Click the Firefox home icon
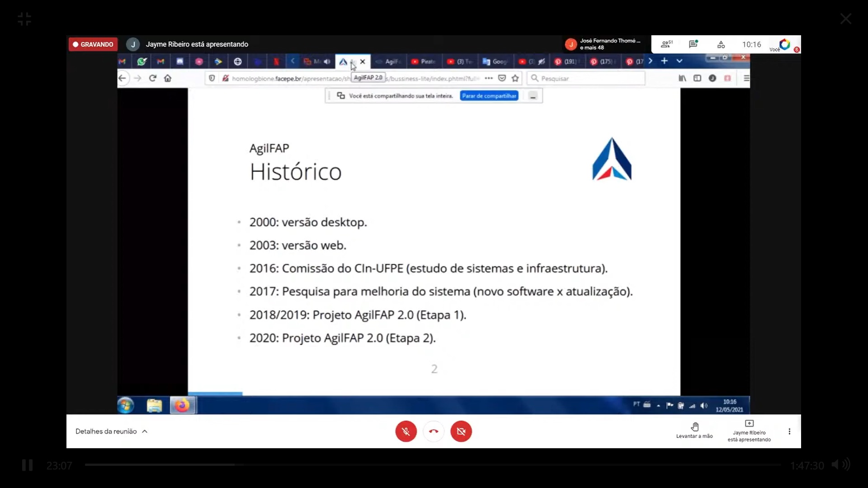The height and width of the screenshot is (488, 868). point(168,78)
